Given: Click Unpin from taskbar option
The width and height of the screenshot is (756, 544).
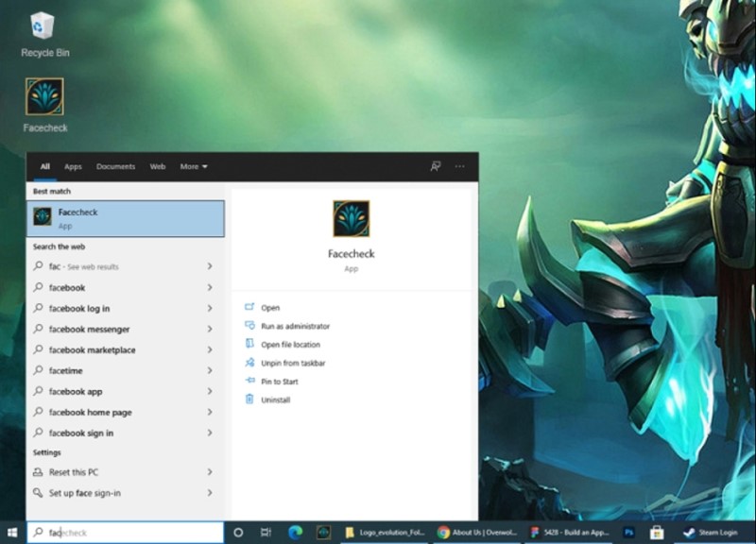Looking at the screenshot, I should pyautogui.click(x=293, y=364).
